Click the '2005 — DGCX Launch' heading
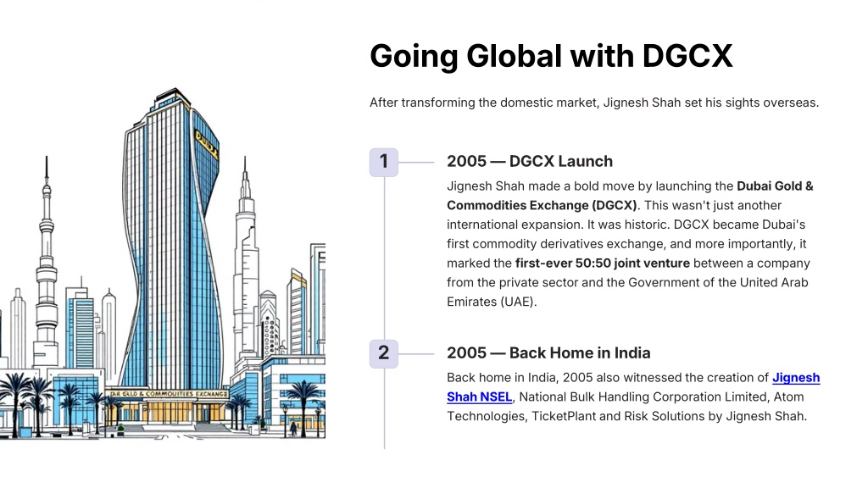868x488 pixels. click(x=530, y=161)
